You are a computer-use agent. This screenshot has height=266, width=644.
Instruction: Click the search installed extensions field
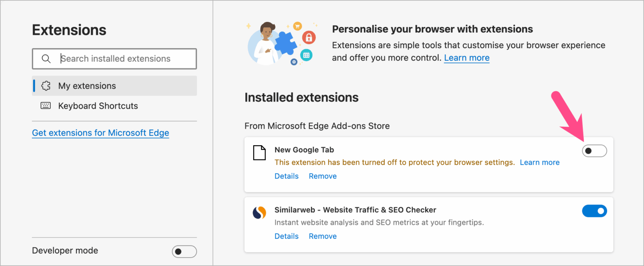click(122, 58)
